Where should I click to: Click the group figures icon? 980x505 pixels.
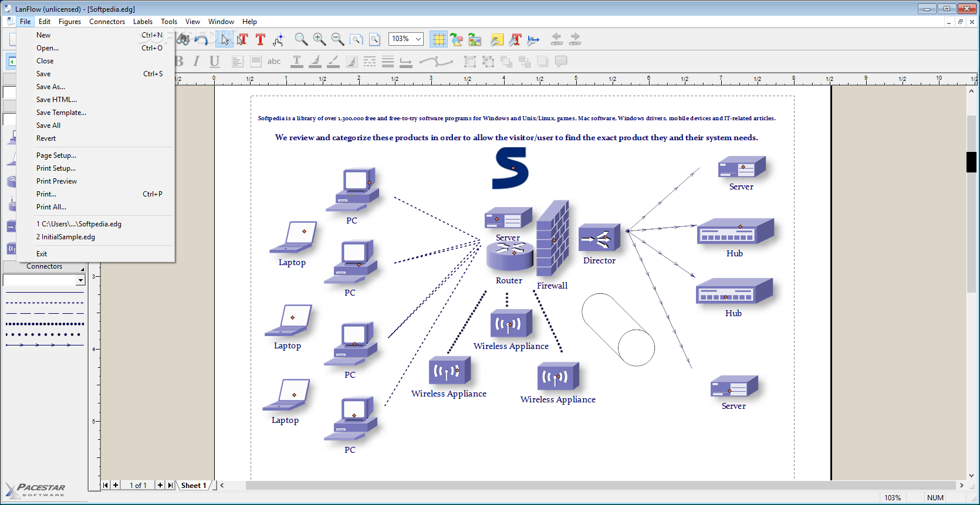coord(469,61)
